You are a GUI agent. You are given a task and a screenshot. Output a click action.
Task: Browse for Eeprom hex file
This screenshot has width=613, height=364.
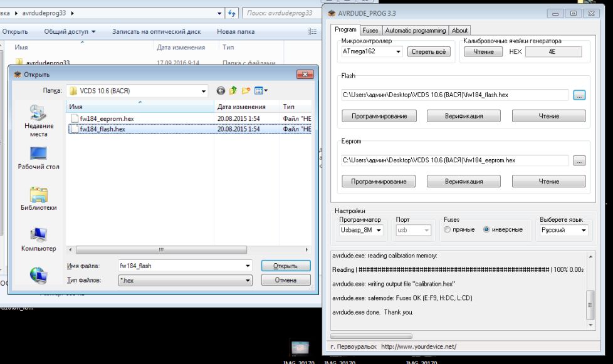pyautogui.click(x=579, y=160)
